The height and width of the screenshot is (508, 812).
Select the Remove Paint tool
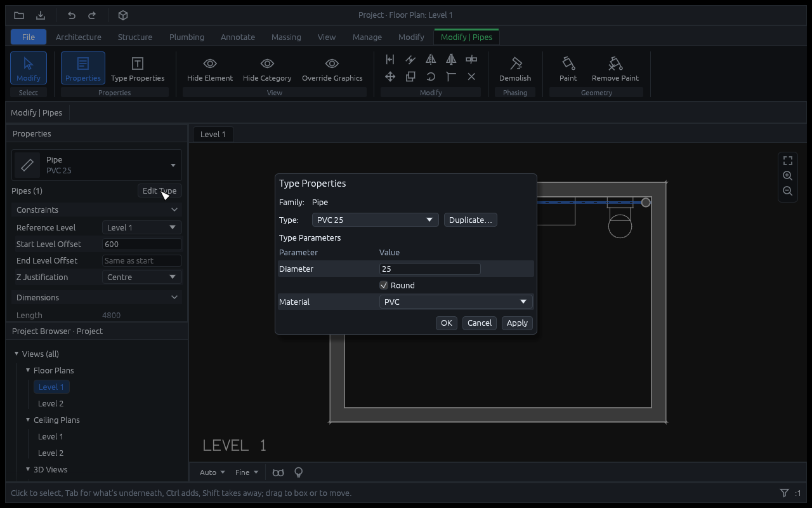pos(615,68)
